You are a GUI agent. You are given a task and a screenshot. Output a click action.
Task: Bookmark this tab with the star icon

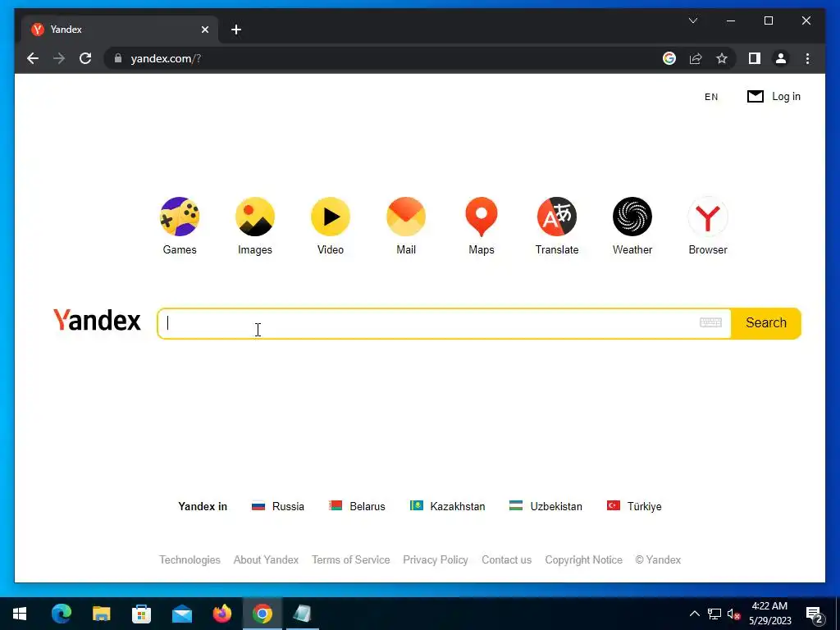(x=722, y=58)
